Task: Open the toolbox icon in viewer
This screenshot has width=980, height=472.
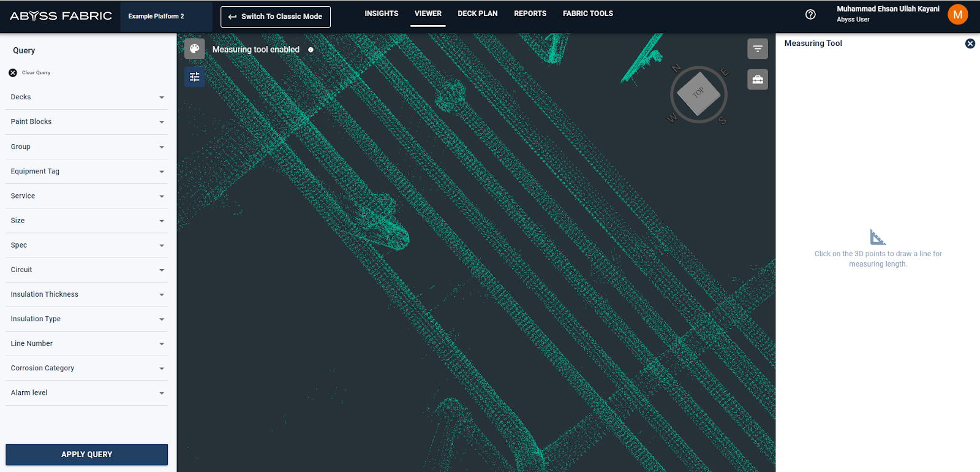Action: [x=758, y=80]
